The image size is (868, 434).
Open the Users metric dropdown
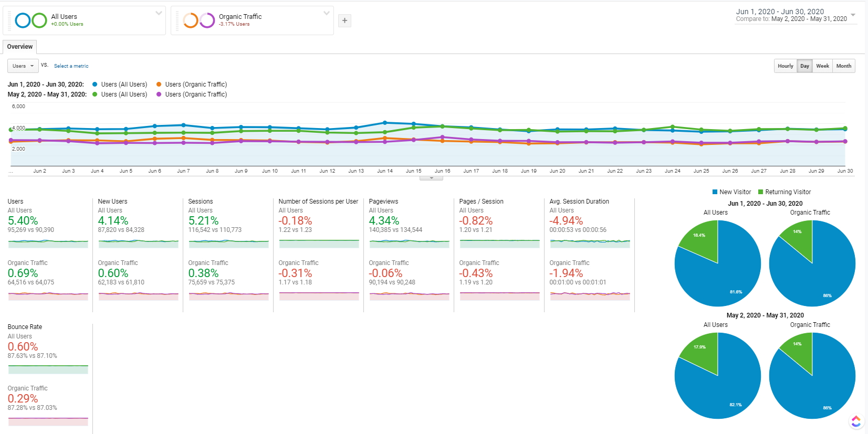click(23, 66)
